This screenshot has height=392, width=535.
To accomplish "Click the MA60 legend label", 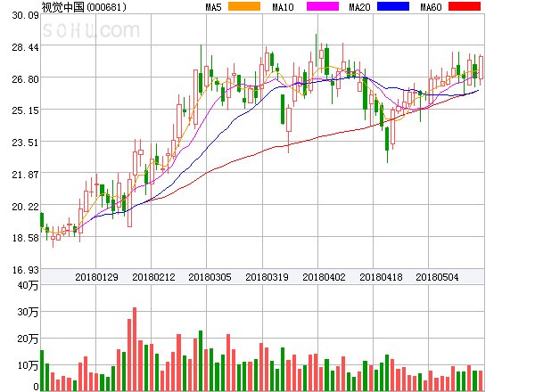I will pyautogui.click(x=431, y=7).
